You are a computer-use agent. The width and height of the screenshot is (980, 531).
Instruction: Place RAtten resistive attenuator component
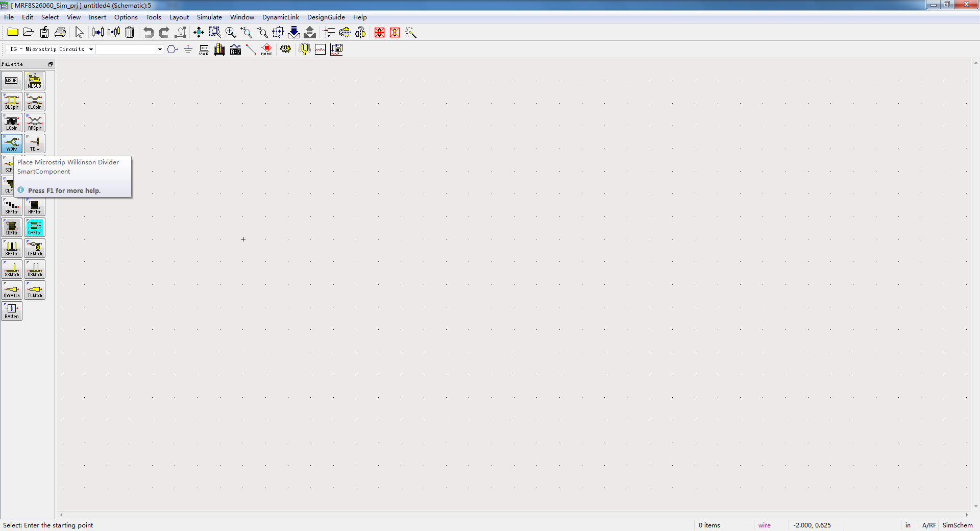click(12, 311)
